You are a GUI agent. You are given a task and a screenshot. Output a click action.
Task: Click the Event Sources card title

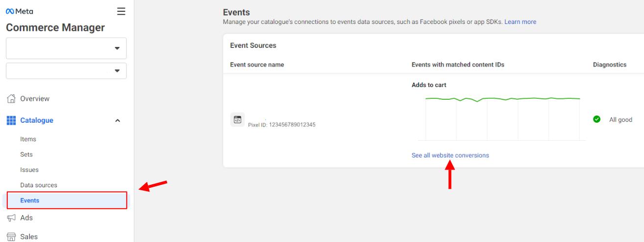[253, 45]
